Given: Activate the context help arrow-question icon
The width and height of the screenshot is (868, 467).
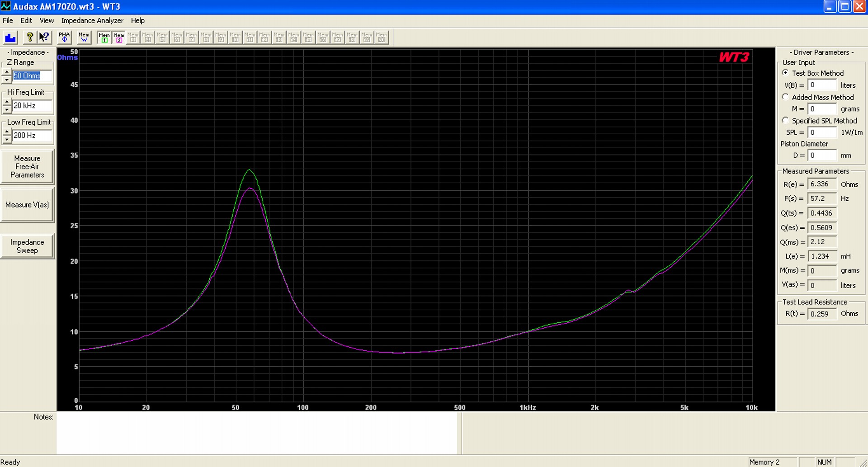Looking at the screenshot, I should pos(44,38).
